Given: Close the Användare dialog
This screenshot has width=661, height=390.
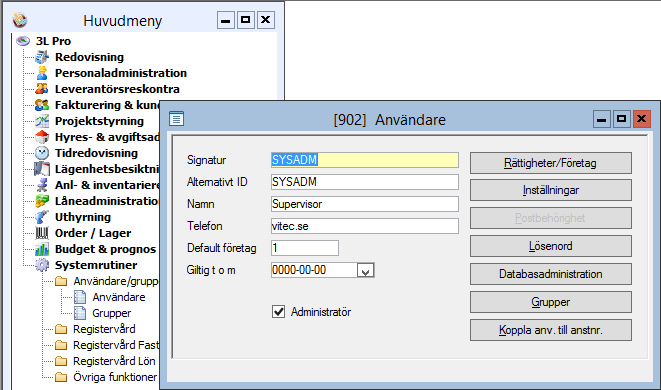Looking at the screenshot, I should 641,119.
